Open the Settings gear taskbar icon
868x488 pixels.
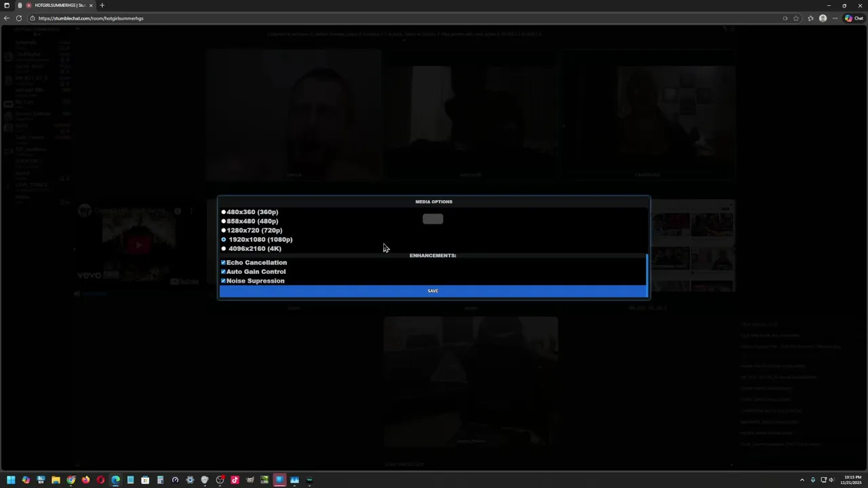pyautogui.click(x=190, y=480)
